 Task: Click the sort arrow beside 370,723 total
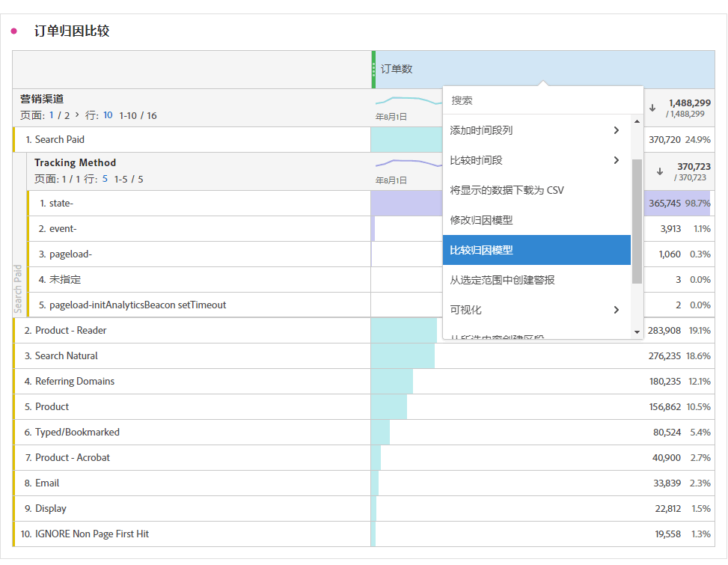[660, 171]
